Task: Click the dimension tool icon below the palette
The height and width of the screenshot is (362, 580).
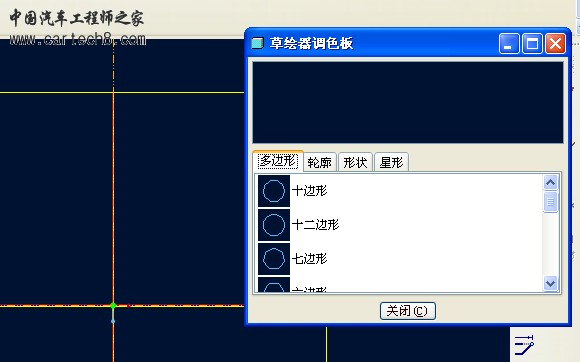Action: pyautogui.click(x=524, y=345)
